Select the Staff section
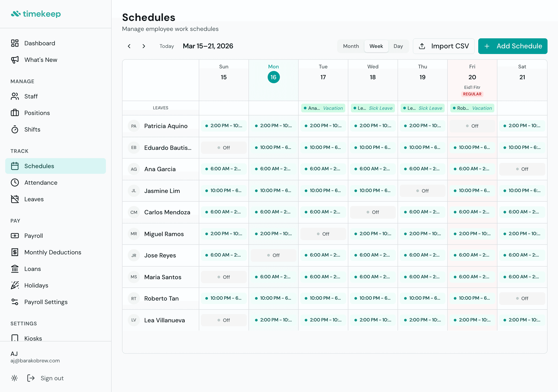 31,96
